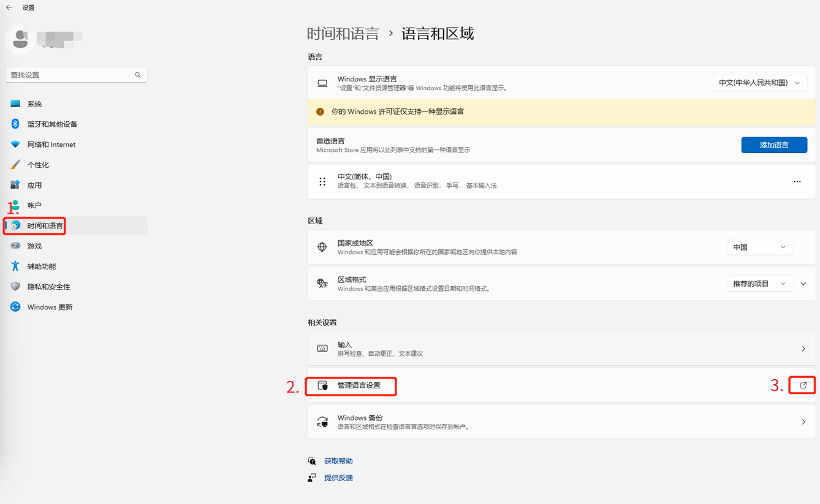Click the 添加语言 button
Image resolution: width=820 pixels, height=504 pixels.
(774, 145)
